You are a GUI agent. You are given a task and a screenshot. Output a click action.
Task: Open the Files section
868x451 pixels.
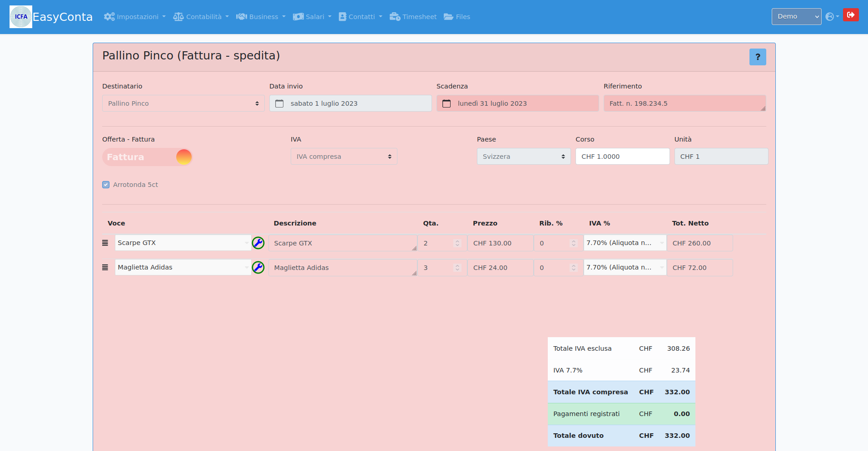coord(457,17)
